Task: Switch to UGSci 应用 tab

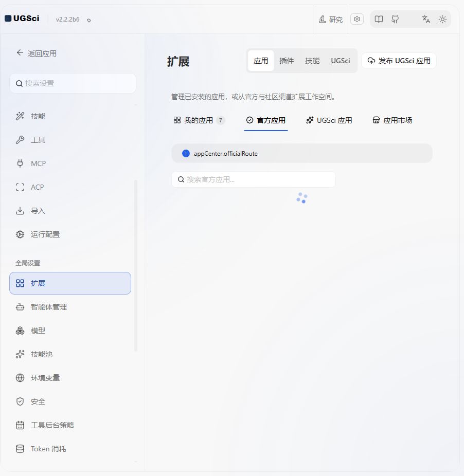Action: point(329,120)
